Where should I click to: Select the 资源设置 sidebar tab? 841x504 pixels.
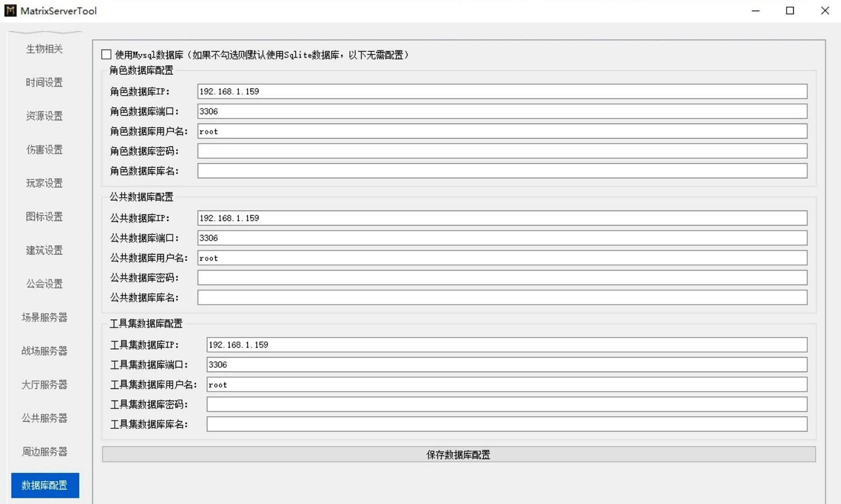44,116
